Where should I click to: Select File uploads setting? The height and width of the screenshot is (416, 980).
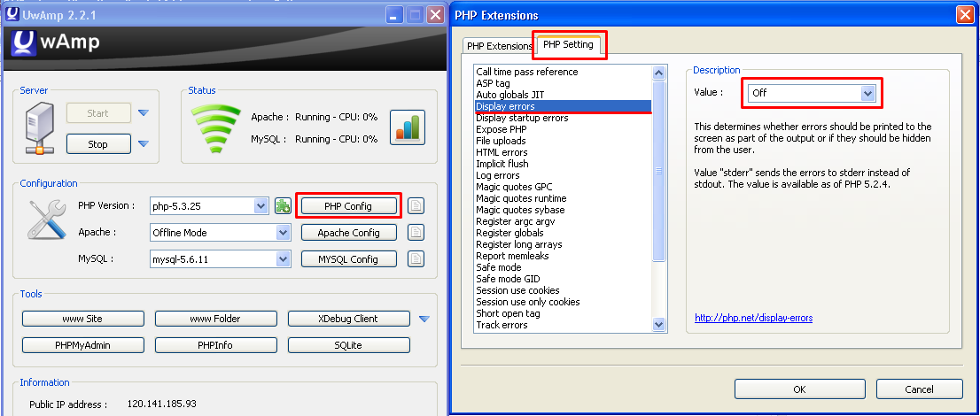pyautogui.click(x=563, y=141)
